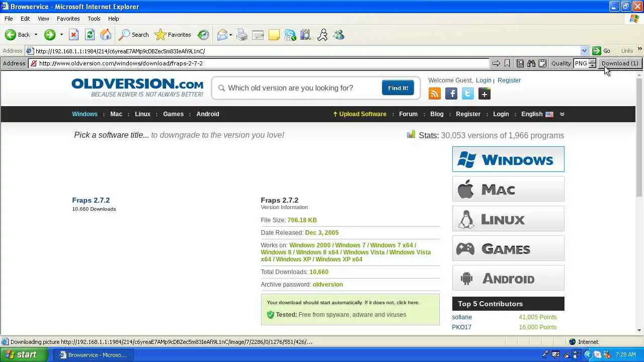Go to the Home page icon
This screenshot has height=362, width=644.
pyautogui.click(x=106, y=35)
